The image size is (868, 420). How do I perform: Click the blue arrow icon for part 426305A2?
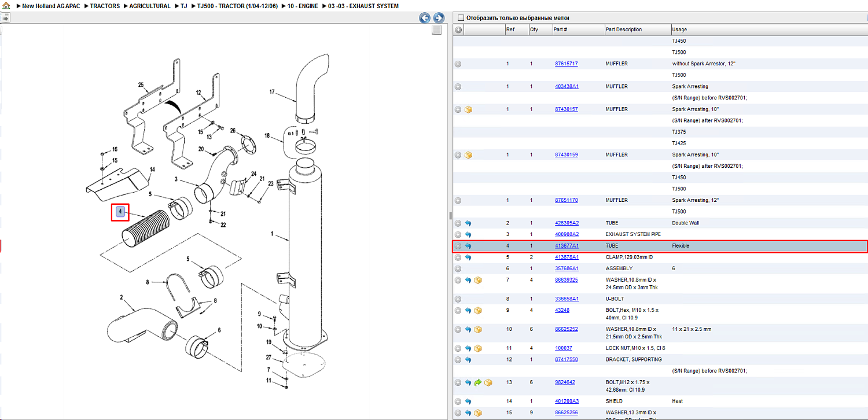468,223
